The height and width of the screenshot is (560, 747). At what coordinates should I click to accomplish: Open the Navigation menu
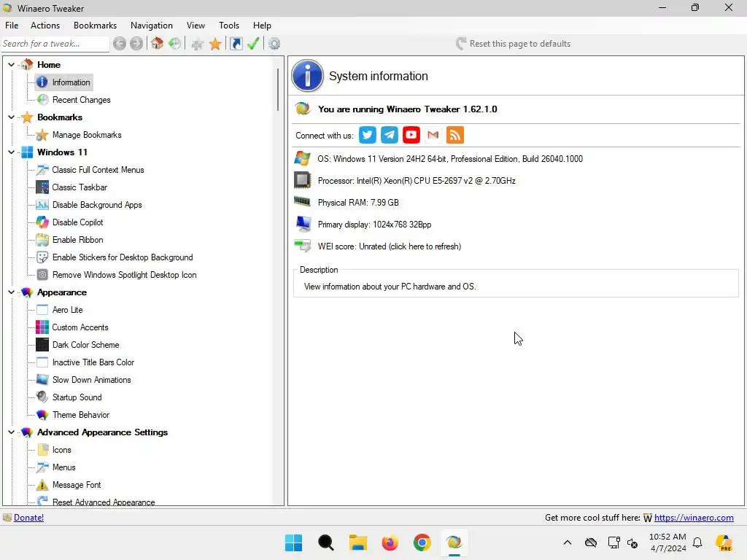pyautogui.click(x=152, y=26)
